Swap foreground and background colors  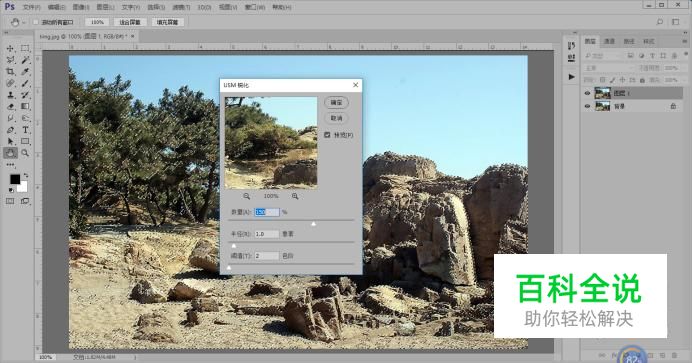pyautogui.click(x=26, y=175)
